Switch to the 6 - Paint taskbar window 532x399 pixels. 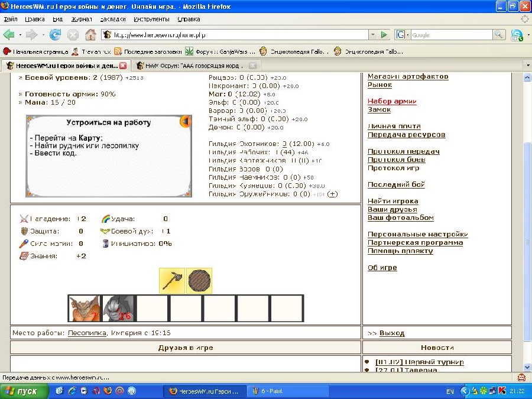tap(287, 391)
